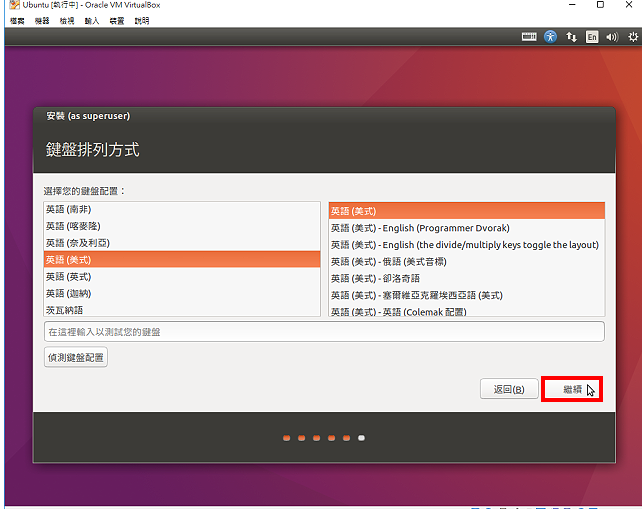
Task: Select 英語 (喀麥隆) layout
Action: (x=182, y=226)
